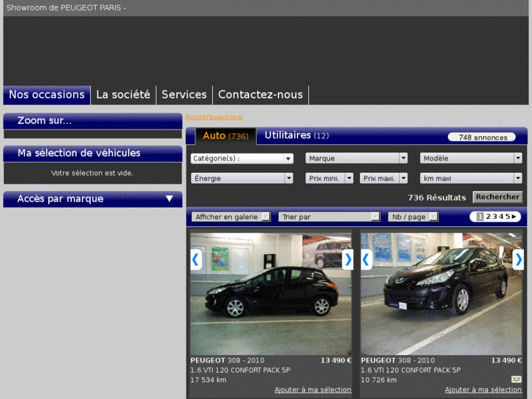532x399 pixels.
Task: Open the Énergie dropdown
Action: (242, 179)
